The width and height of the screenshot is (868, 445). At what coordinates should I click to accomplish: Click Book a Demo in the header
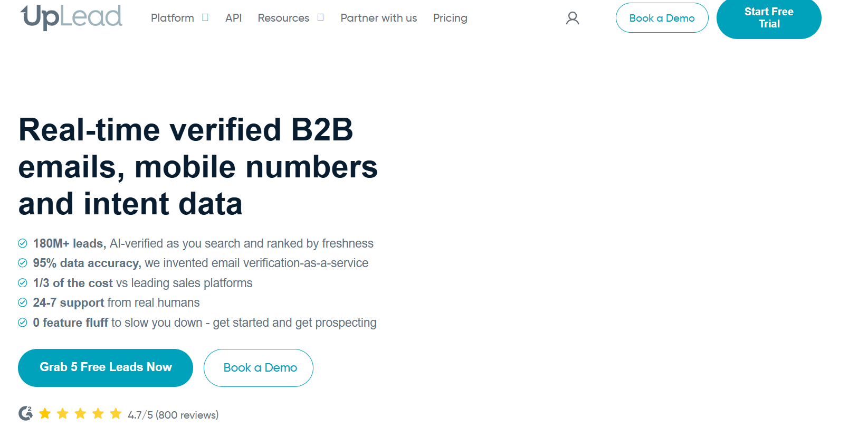(x=662, y=18)
